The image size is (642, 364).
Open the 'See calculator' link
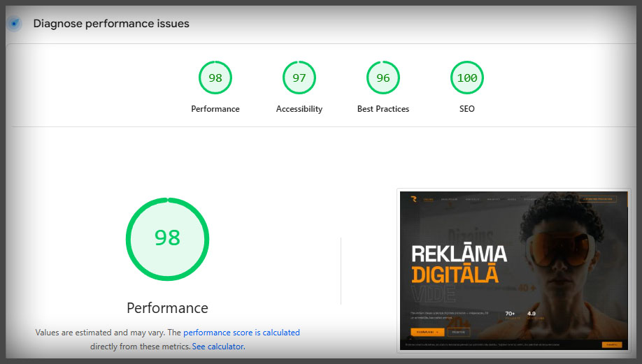pyautogui.click(x=218, y=347)
